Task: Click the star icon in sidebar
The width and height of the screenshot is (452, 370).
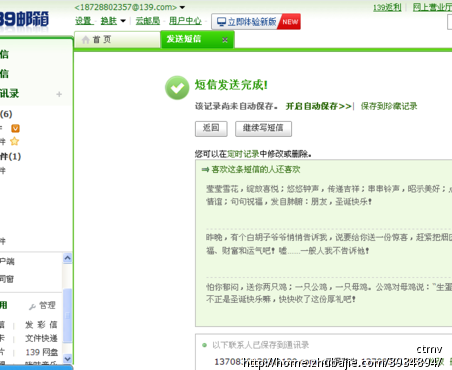Action: 14,141
